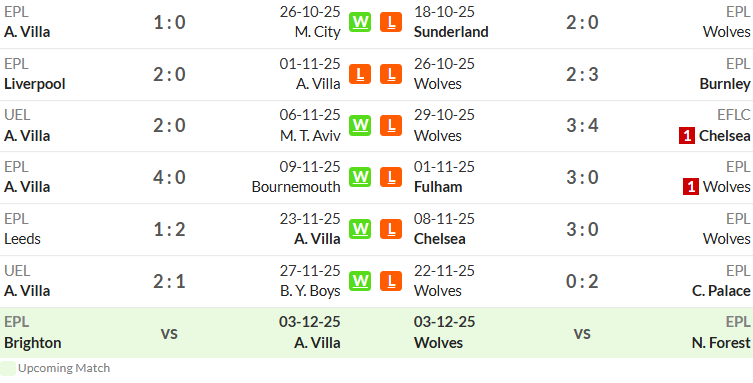The width and height of the screenshot is (753, 383).
Task: Click Chelsea's red card indicator in EFLC match
Action: click(687, 136)
